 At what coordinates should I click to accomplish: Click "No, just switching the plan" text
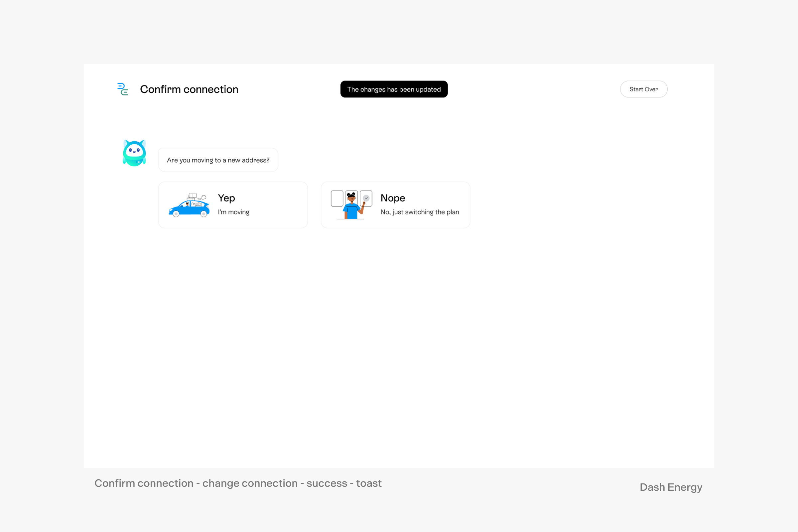click(419, 212)
